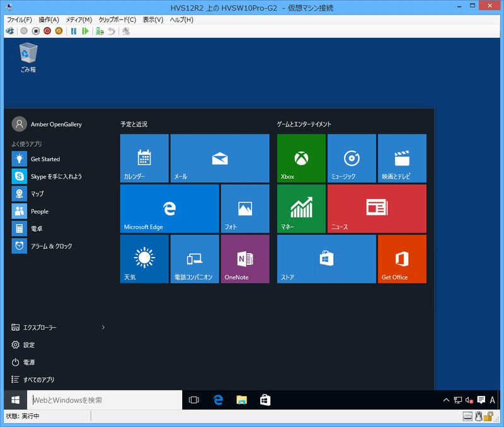Open the 映画とテレビ tile
Viewport: 504px width, 427px height.
[402, 158]
